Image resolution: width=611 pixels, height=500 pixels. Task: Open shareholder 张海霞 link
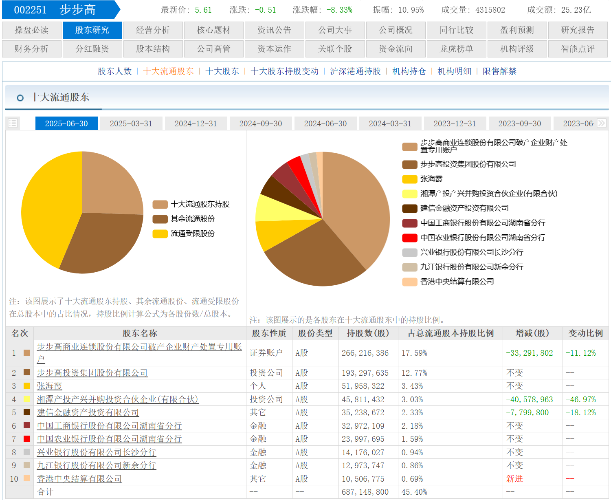pyautogui.click(x=49, y=386)
